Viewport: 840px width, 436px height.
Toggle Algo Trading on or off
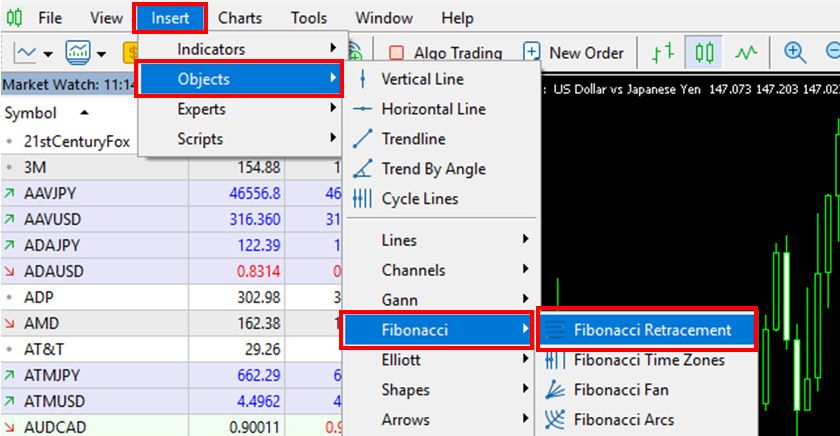click(x=445, y=53)
